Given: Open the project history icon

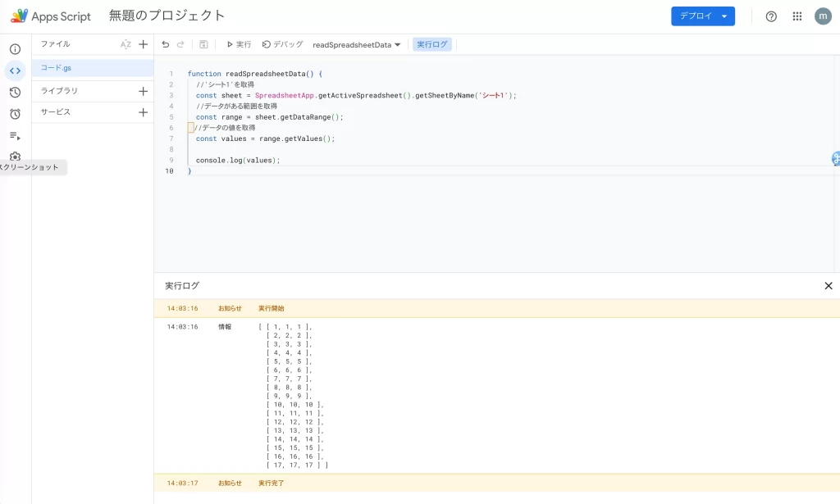Looking at the screenshot, I should point(15,93).
